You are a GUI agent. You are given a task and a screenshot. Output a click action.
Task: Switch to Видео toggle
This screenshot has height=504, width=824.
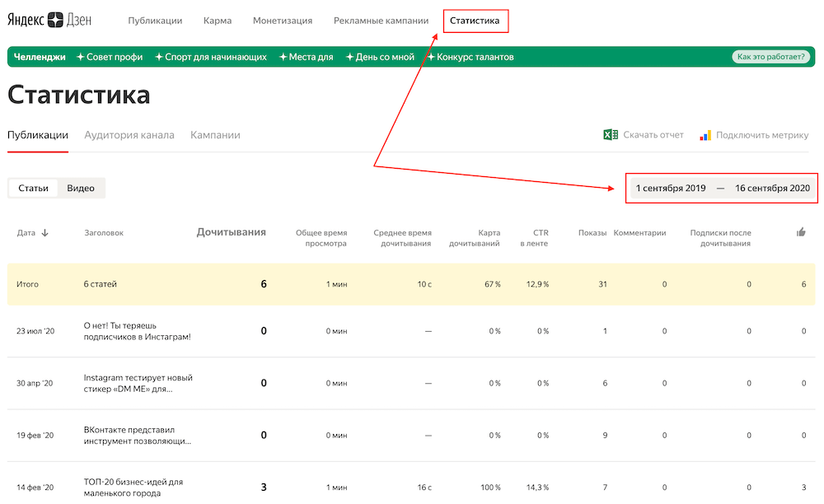click(x=81, y=189)
